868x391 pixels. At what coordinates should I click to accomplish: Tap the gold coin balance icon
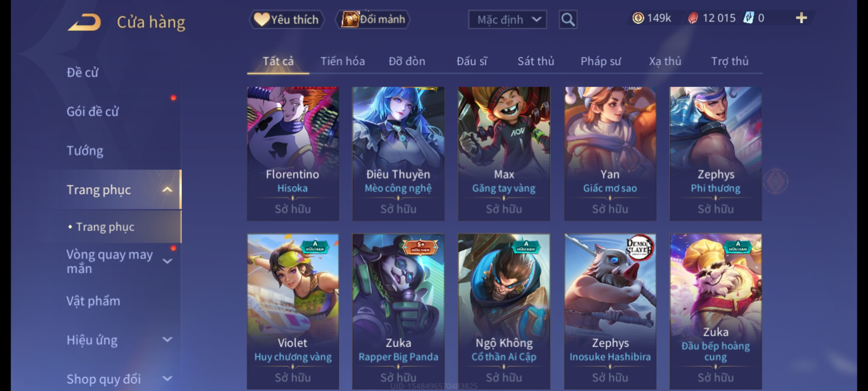coord(638,18)
